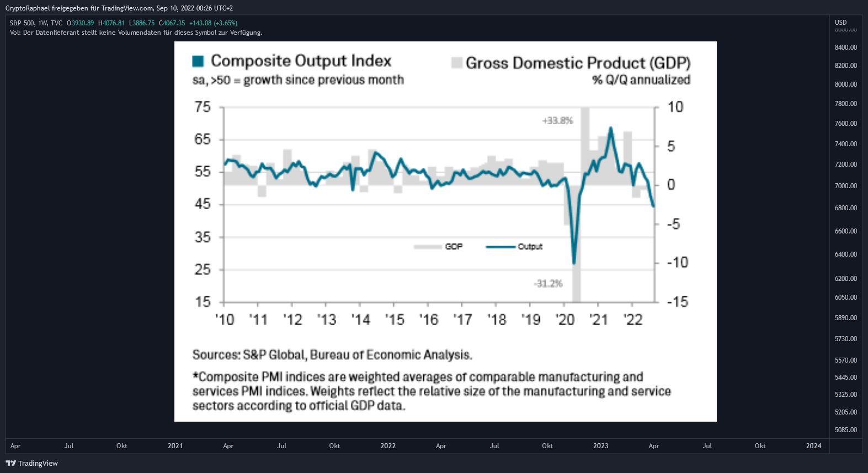
Task: Select the volume indicator legend line
Action: point(136,33)
